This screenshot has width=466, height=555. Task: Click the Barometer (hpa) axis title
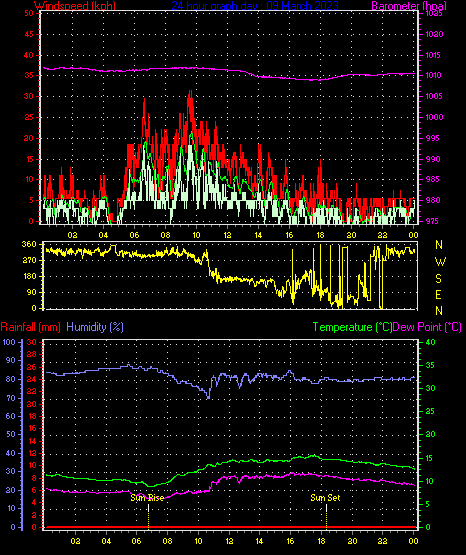point(409,6)
